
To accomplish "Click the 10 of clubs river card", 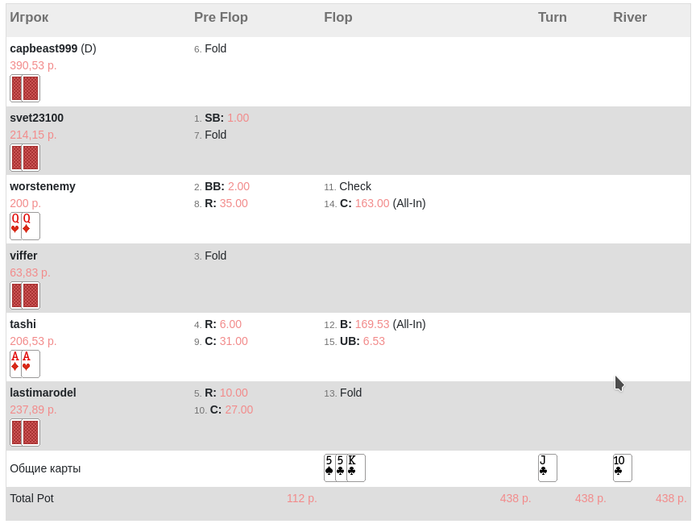I will pyautogui.click(x=622, y=468).
